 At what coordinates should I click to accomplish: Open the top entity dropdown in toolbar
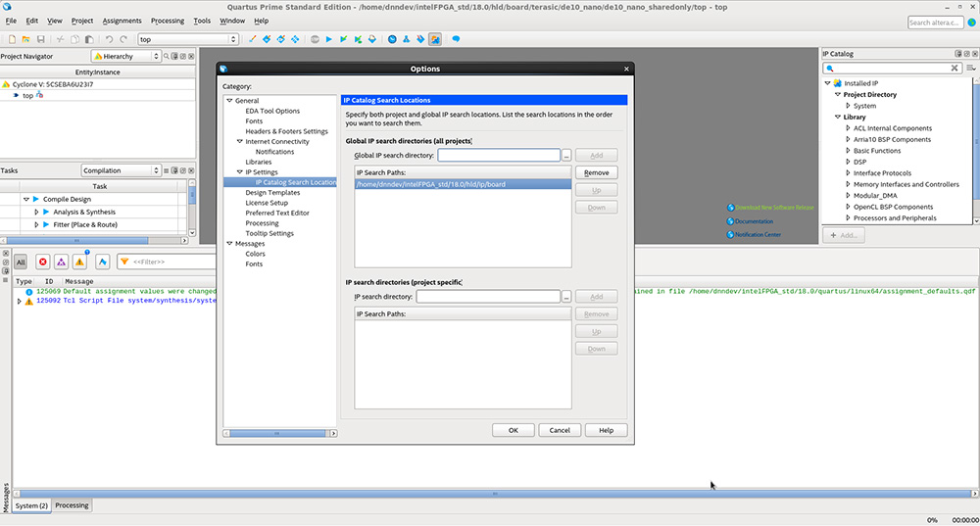tap(187, 39)
